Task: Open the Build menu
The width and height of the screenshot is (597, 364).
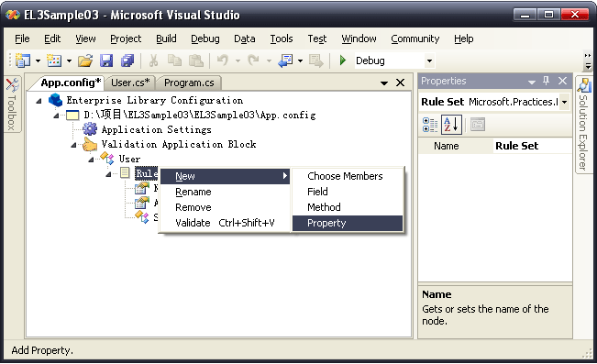Action: (x=166, y=39)
